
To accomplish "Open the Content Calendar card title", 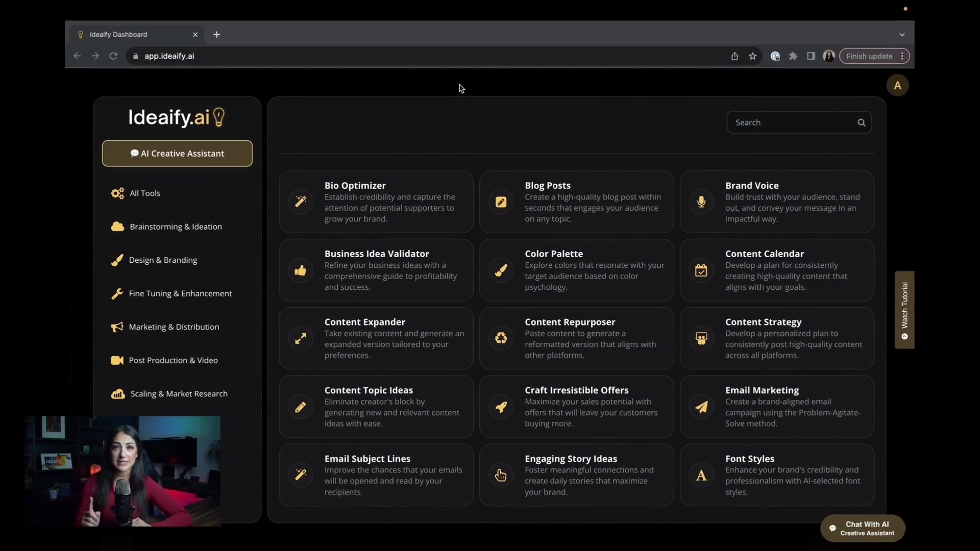I will 765,254.
